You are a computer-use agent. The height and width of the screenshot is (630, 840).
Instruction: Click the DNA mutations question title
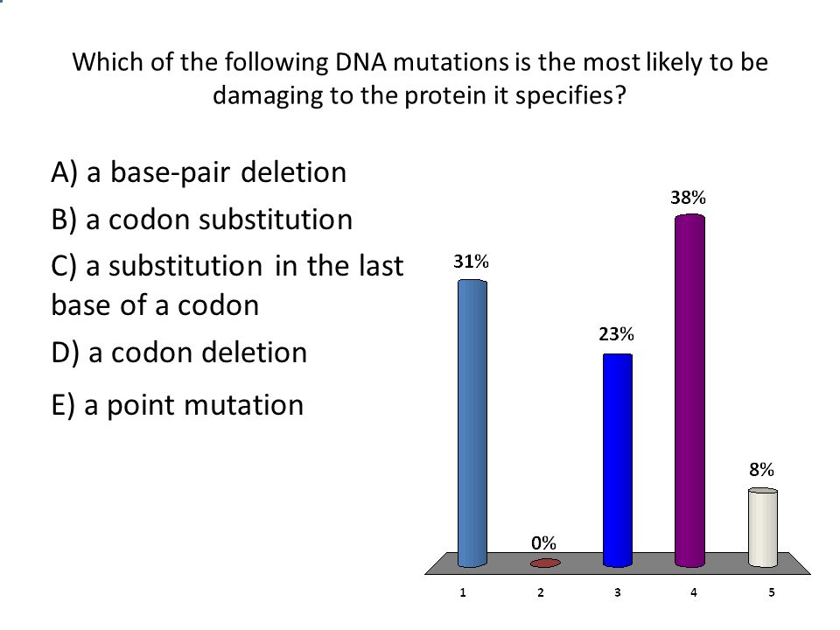420,79
